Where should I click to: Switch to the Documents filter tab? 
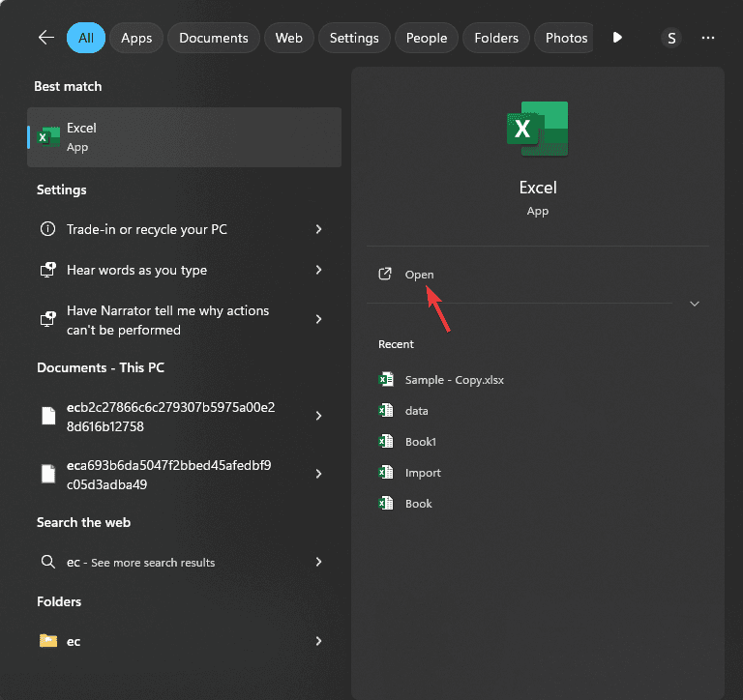pos(214,38)
